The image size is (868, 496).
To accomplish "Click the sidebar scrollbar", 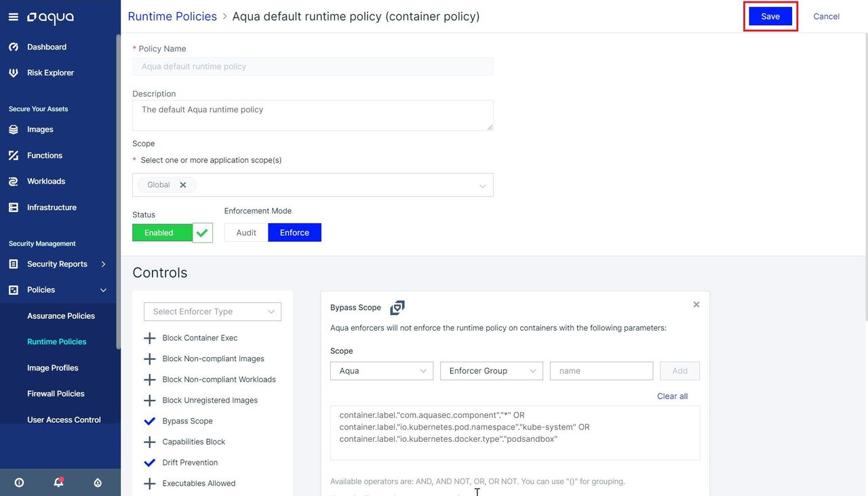I will pyautogui.click(x=119, y=191).
